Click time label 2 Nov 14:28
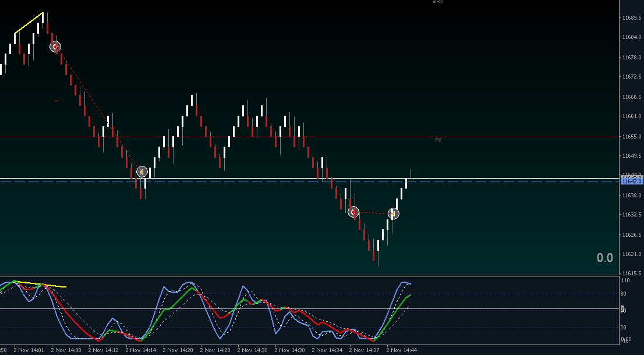The image size is (644, 355). pos(215,350)
